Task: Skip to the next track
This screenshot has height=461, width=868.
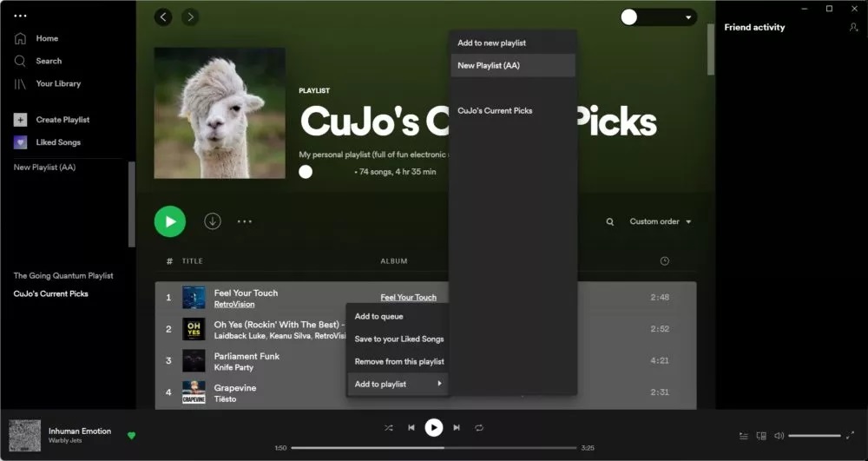Action: (x=457, y=427)
